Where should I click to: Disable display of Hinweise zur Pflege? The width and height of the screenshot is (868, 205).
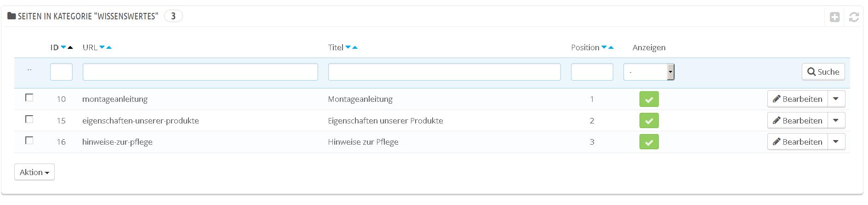(649, 142)
